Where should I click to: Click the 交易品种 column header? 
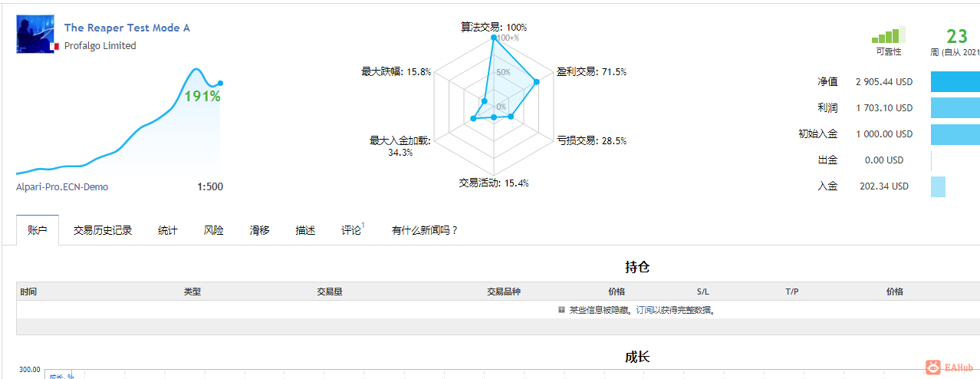click(503, 292)
